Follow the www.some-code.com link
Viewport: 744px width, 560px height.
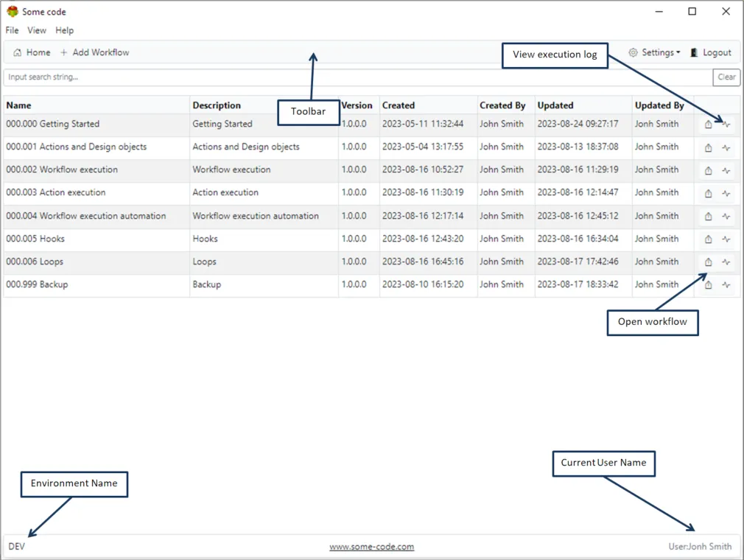click(371, 546)
